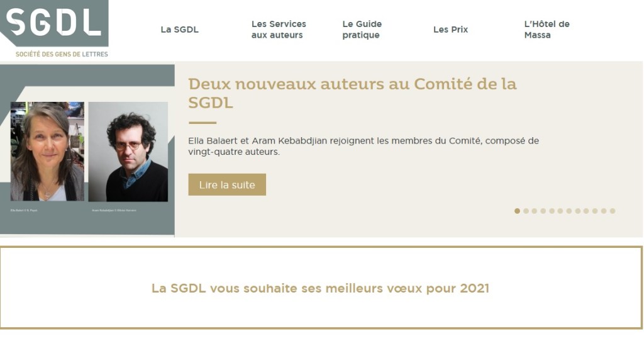Expand L'Hôtel de Massa menu

(547, 30)
